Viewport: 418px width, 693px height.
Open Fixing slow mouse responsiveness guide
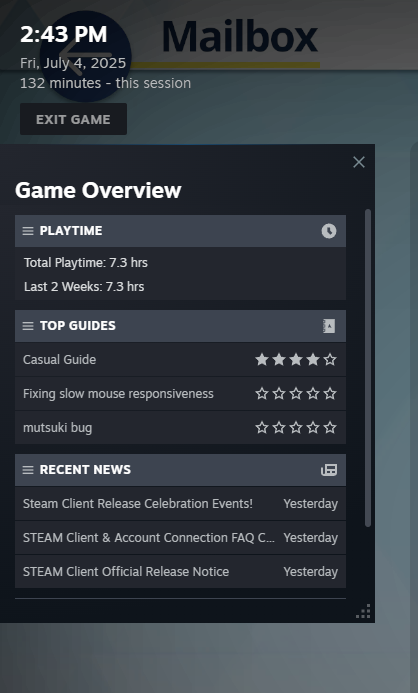(180, 394)
